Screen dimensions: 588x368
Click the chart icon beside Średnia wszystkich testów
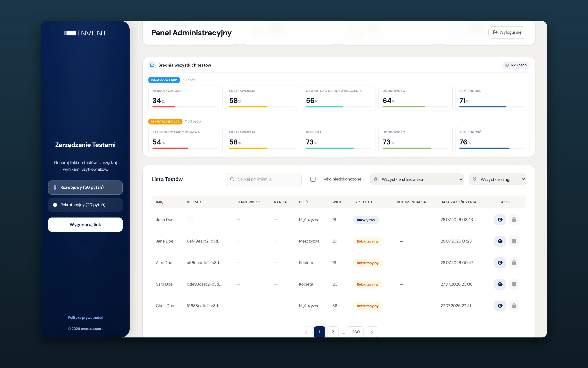tap(152, 65)
